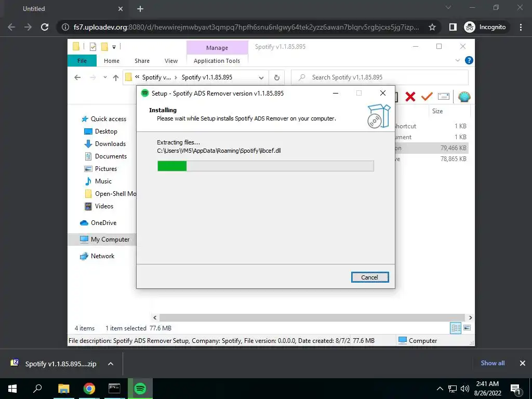The image size is (532, 399).
Task: Open the Windows Start menu
Action: 12,389
